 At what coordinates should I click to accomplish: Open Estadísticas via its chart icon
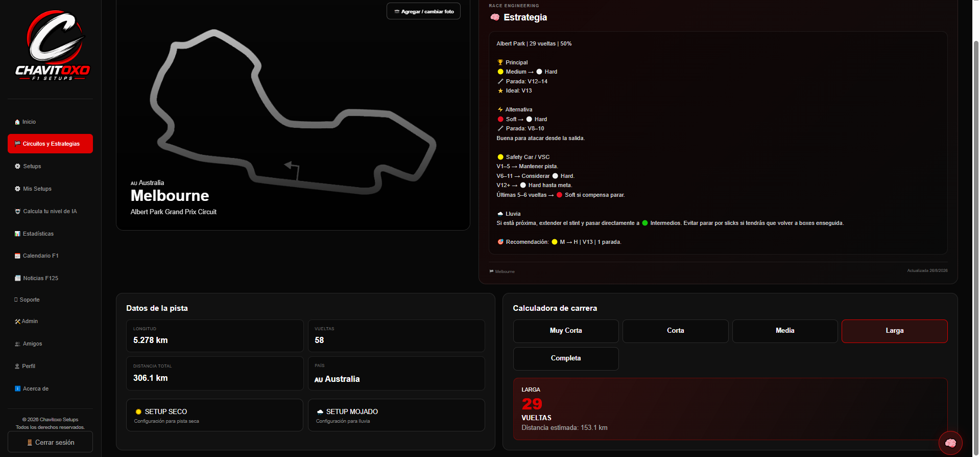[17, 234]
